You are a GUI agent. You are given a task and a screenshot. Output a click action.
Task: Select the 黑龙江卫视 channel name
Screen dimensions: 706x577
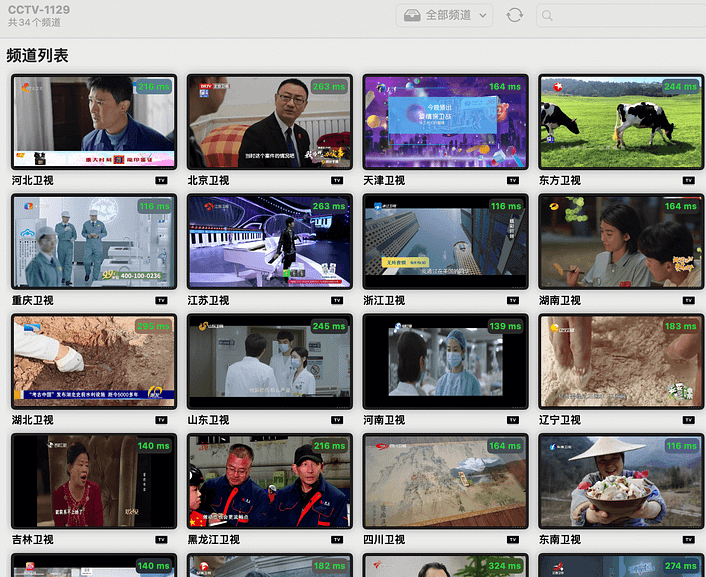coord(214,540)
